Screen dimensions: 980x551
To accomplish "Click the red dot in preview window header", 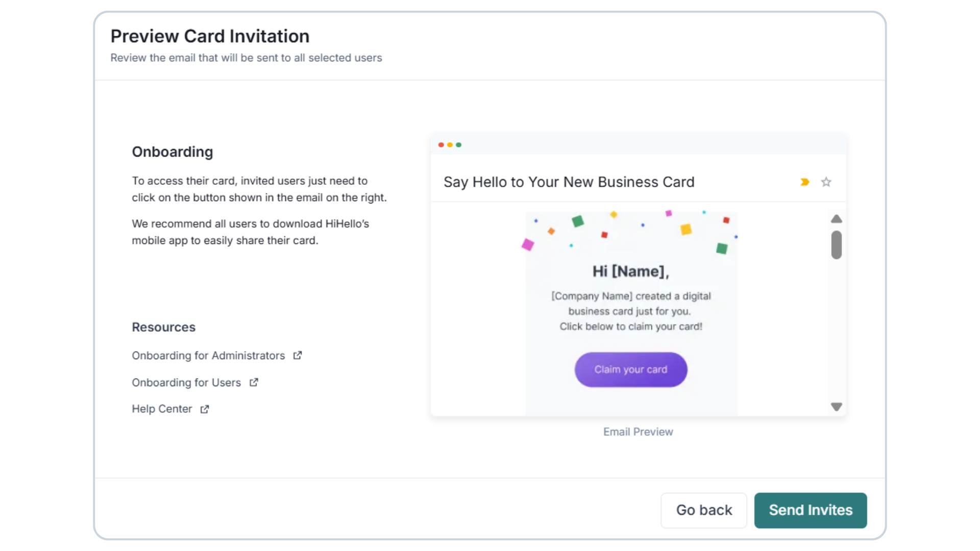I will (441, 145).
